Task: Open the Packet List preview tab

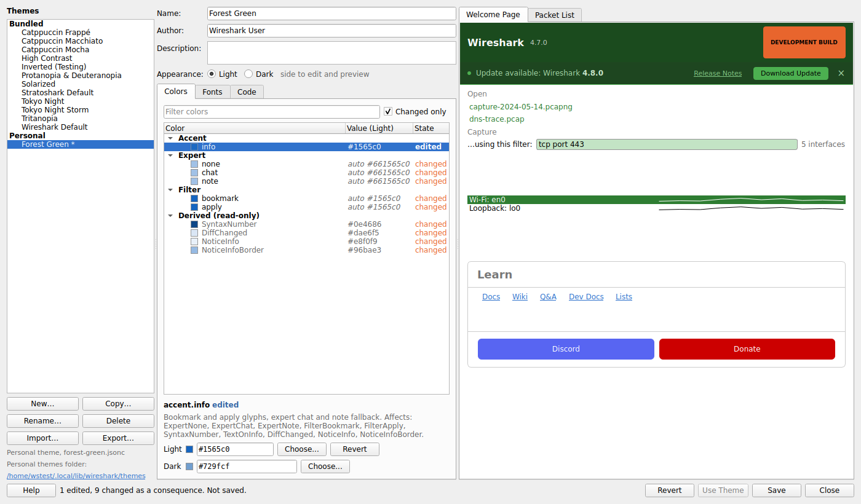Action: click(x=555, y=15)
